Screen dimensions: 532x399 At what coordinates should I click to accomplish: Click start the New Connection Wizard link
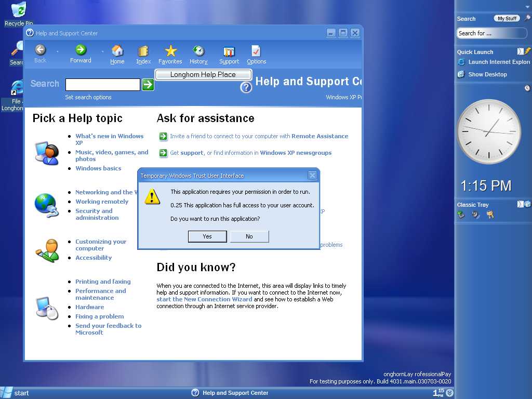coord(204,299)
